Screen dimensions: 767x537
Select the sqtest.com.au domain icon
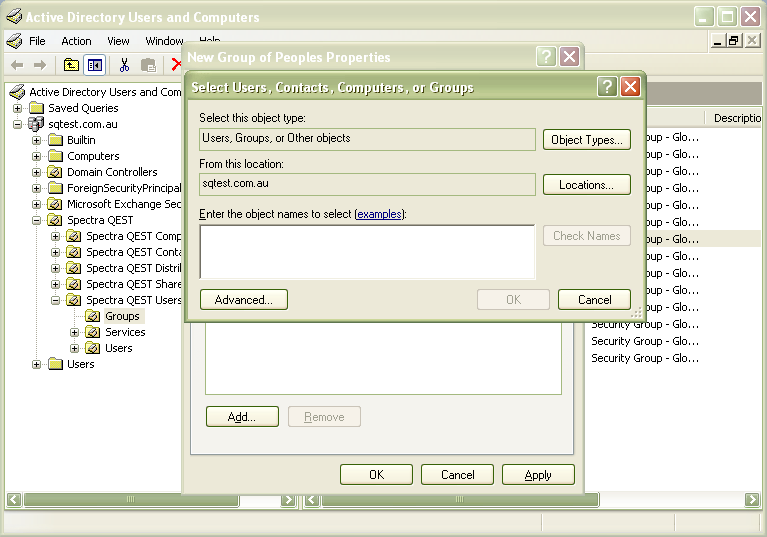coord(37,124)
